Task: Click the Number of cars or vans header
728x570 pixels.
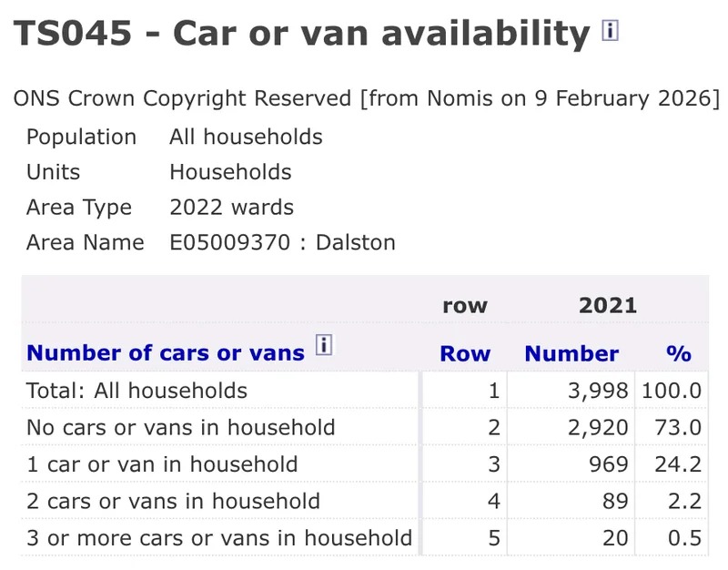Action: click(x=166, y=353)
